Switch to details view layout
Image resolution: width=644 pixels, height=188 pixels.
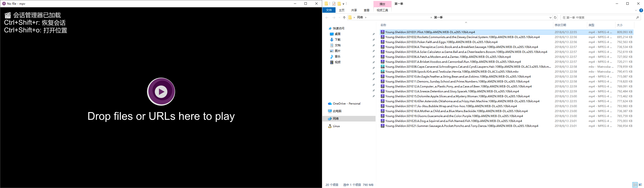pyautogui.click(x=635, y=185)
